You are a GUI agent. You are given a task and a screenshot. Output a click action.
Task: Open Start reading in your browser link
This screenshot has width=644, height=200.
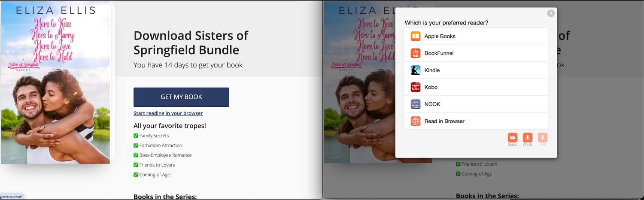pyautogui.click(x=168, y=113)
